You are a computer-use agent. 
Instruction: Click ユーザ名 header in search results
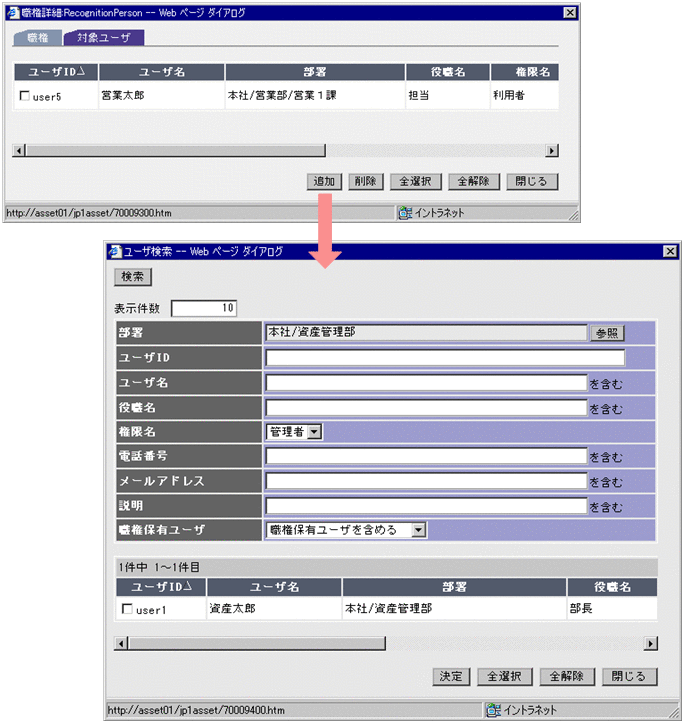[274, 587]
